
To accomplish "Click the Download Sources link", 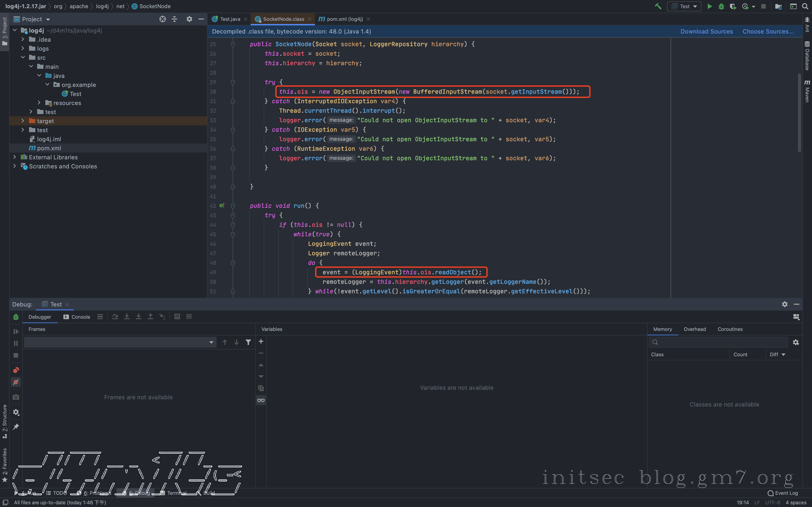I will 706,31.
